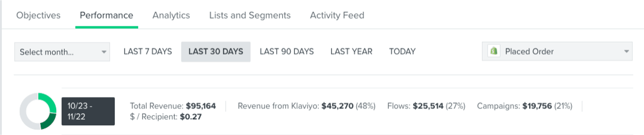Click the donut chart's dark green segment
644x135 pixels.
pyautogui.click(x=49, y=122)
